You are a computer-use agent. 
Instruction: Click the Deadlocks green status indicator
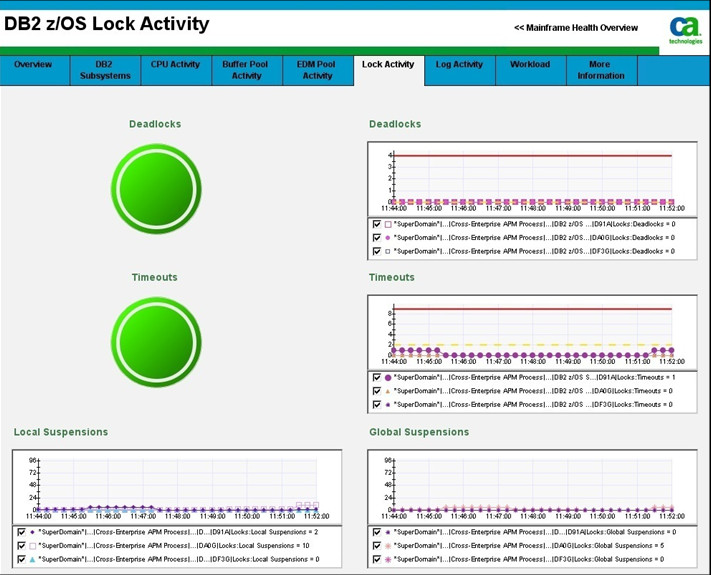156,189
